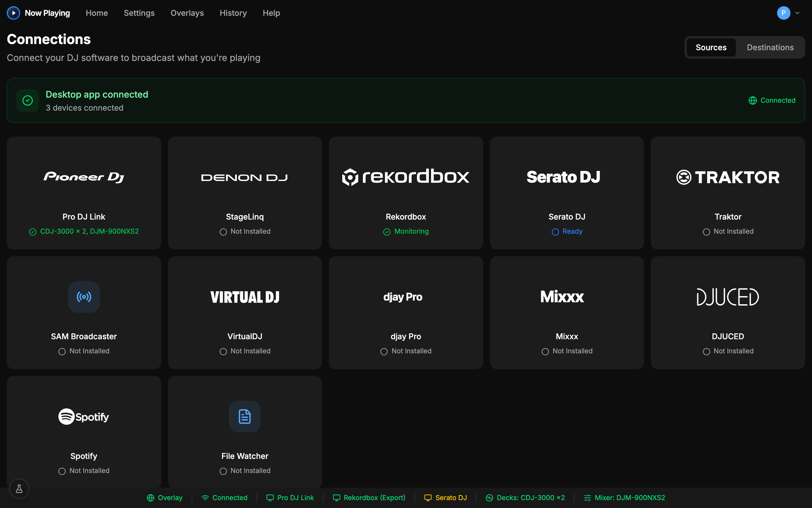This screenshot has height=508, width=812.
Task: Click Mixer: DJM-900NXS2 in status bar
Action: 630,498
